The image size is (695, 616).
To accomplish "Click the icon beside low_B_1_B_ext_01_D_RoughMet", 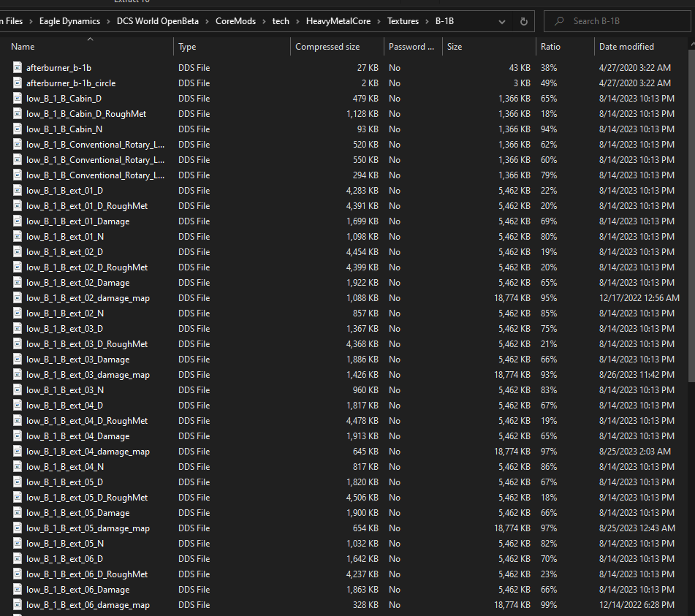I will [x=18, y=205].
